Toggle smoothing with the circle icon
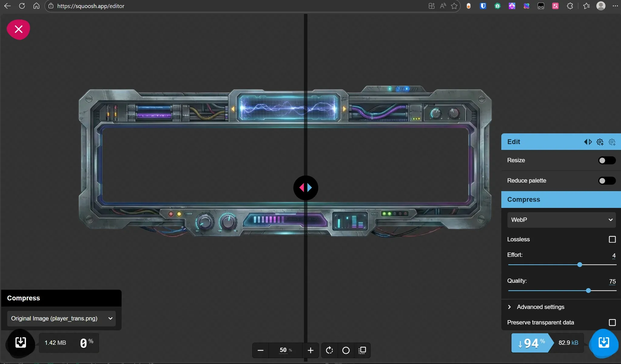The height and width of the screenshot is (364, 621). coord(346,350)
